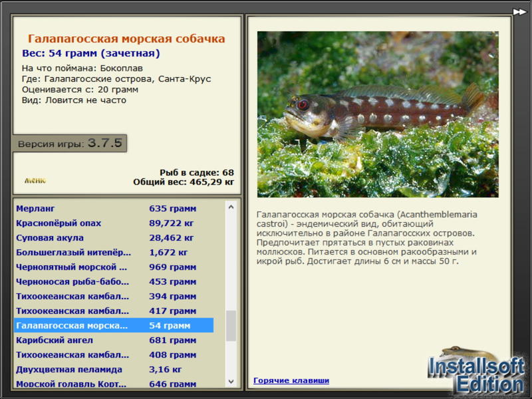The height and width of the screenshot is (399, 532).
Task: Select the Большеглазый нитепёр... list row
Action: 114,252
